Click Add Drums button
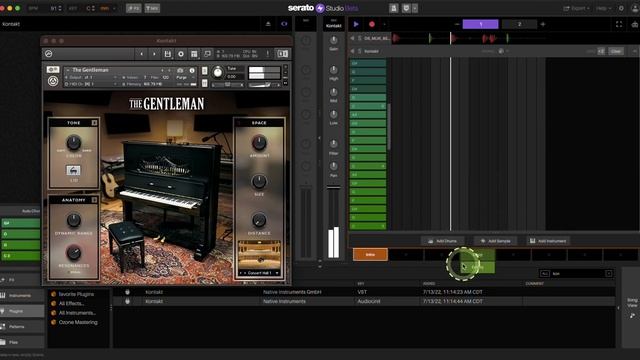Viewport: 640px width, 360px height. (442, 241)
